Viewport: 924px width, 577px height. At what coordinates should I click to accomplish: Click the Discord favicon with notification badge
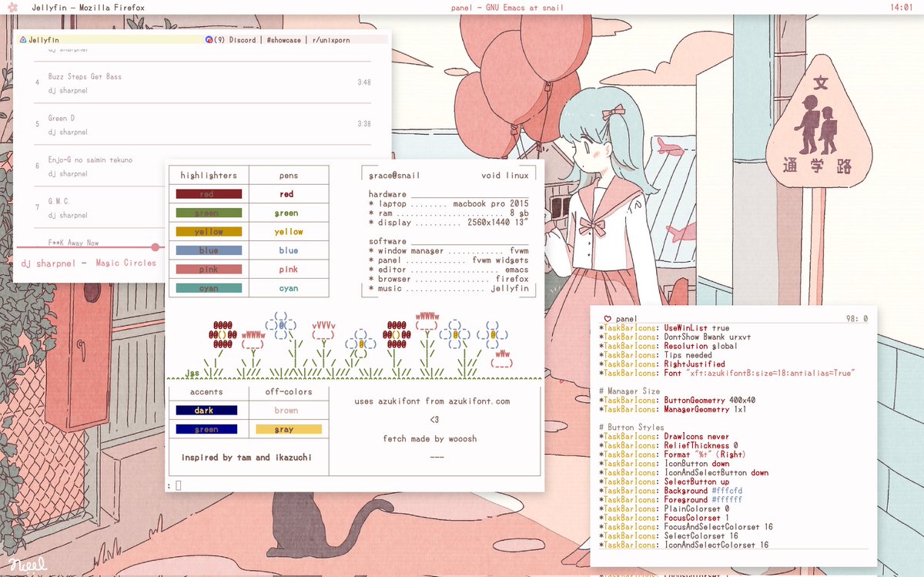pyautogui.click(x=209, y=39)
